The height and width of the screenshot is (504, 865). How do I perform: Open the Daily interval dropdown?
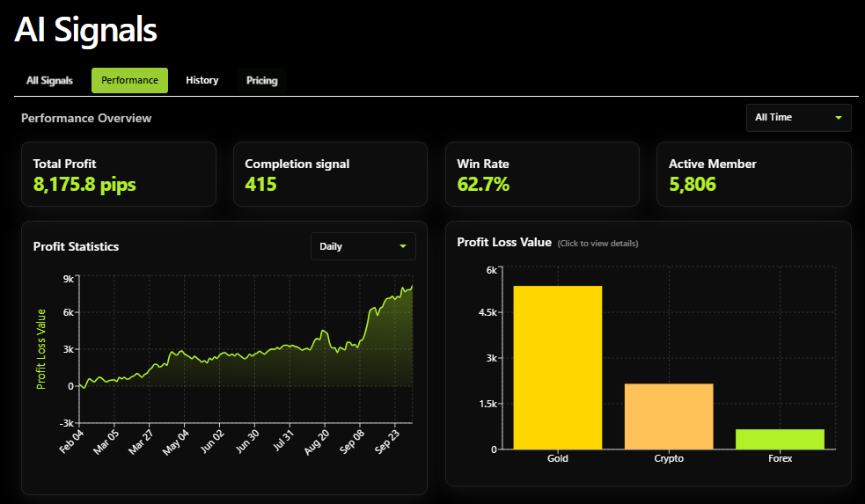pyautogui.click(x=363, y=246)
